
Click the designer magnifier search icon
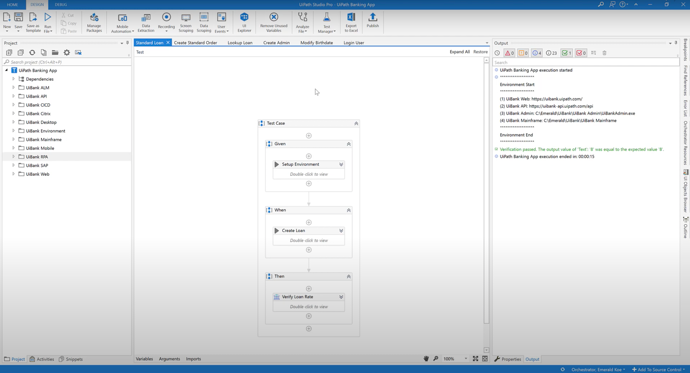pos(436,358)
